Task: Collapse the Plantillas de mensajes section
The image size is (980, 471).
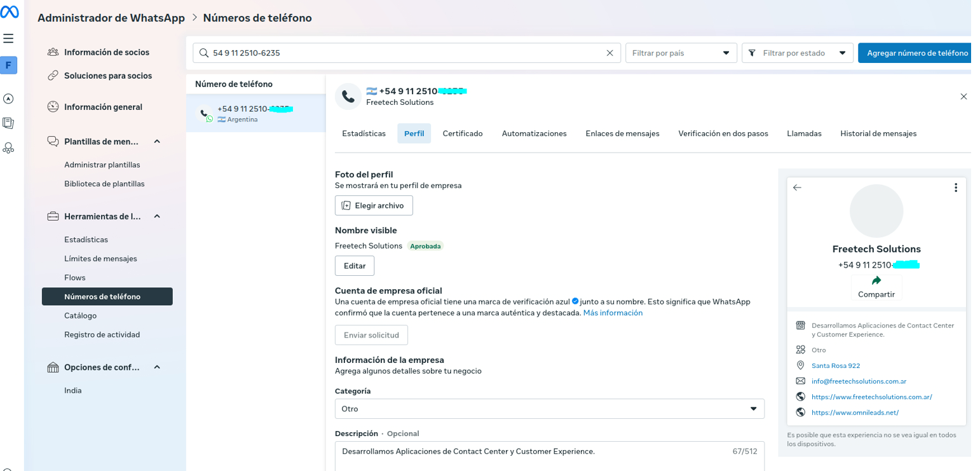Action: click(x=157, y=141)
